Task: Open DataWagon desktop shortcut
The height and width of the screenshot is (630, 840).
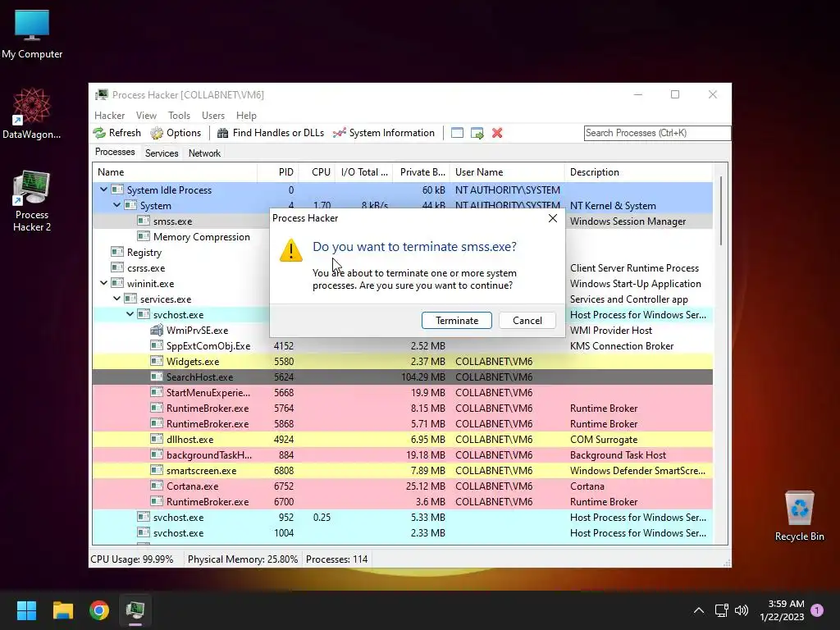Action: click(32, 114)
